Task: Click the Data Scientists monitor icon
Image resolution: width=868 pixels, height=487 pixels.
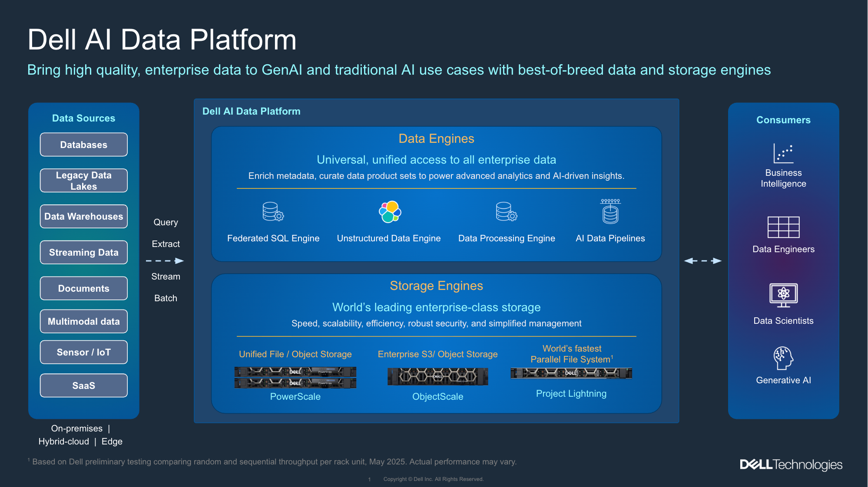Action: (783, 295)
